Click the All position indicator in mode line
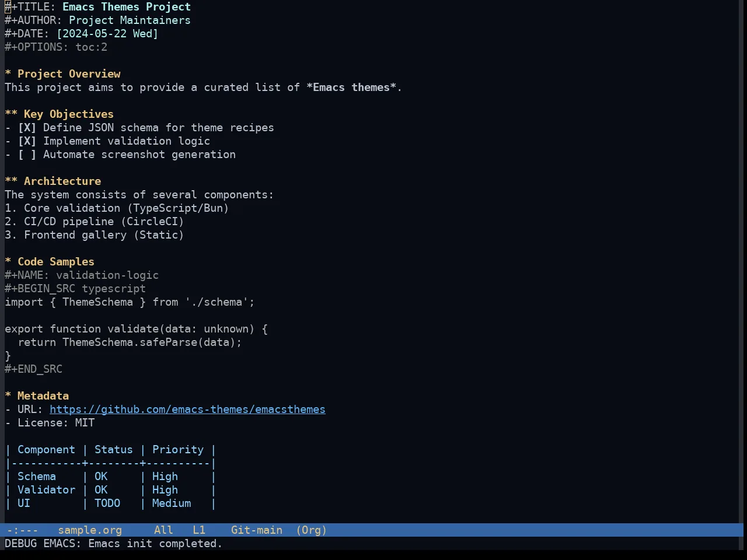Image resolution: width=747 pixels, height=560 pixels. (163, 530)
